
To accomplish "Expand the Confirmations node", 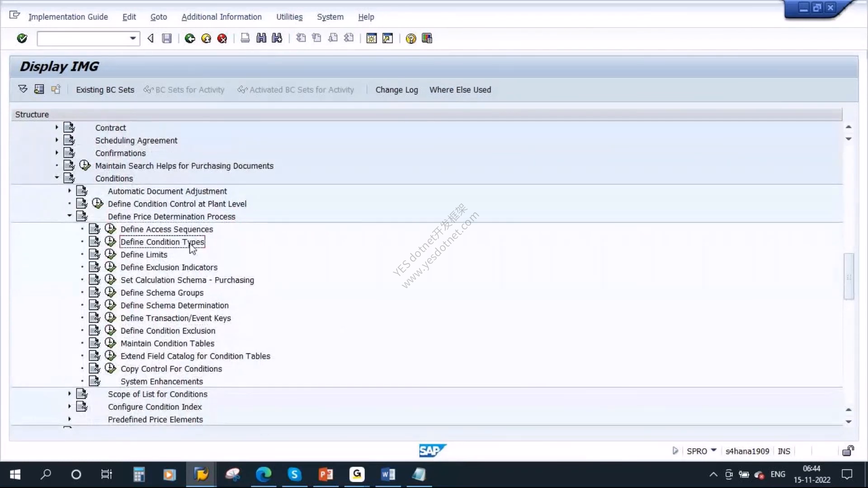I will 57,153.
